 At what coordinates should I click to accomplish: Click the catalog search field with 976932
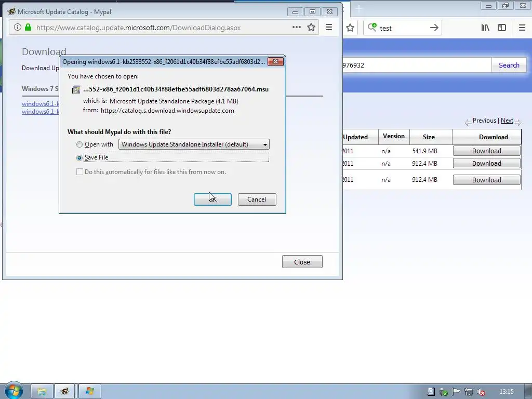click(x=417, y=65)
